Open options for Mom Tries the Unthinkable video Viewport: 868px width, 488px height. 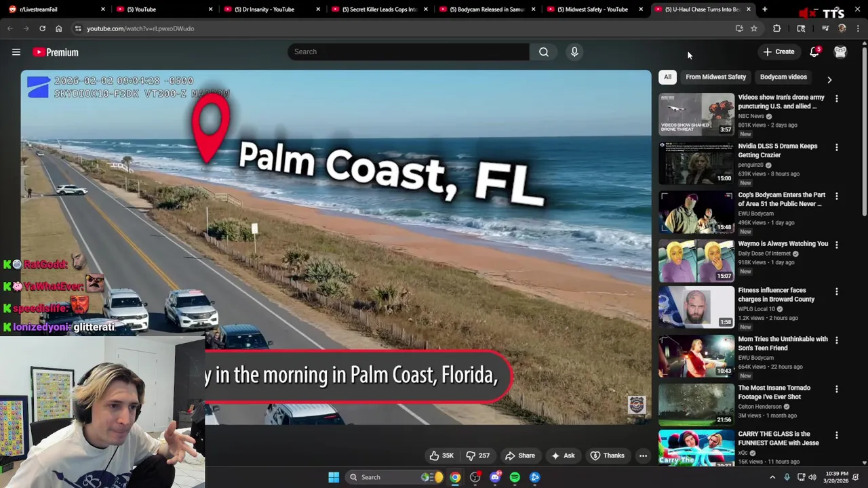(x=836, y=340)
